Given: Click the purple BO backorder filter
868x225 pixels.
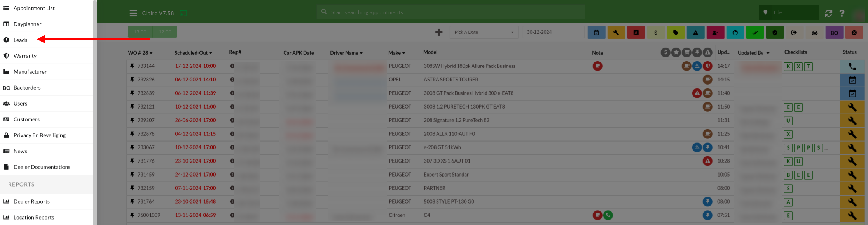Looking at the screenshot, I should (x=834, y=33).
